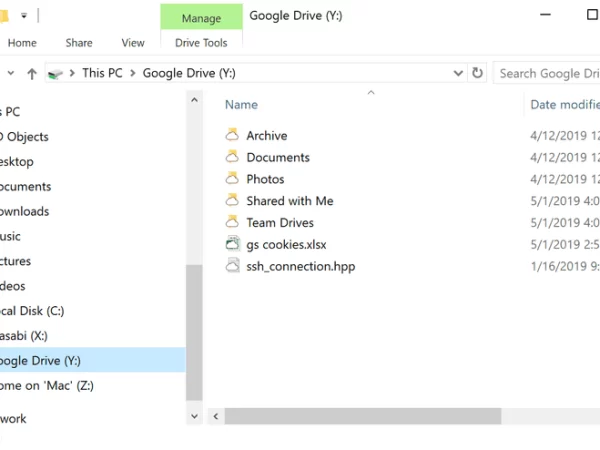Expand breadcrumb arrow before This PC

(72, 73)
